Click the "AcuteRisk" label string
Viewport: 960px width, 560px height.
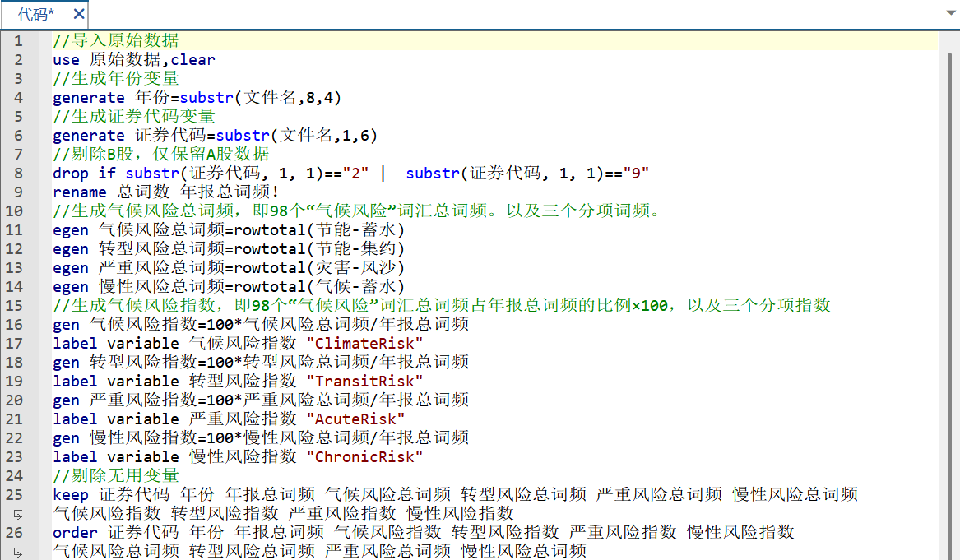point(355,419)
